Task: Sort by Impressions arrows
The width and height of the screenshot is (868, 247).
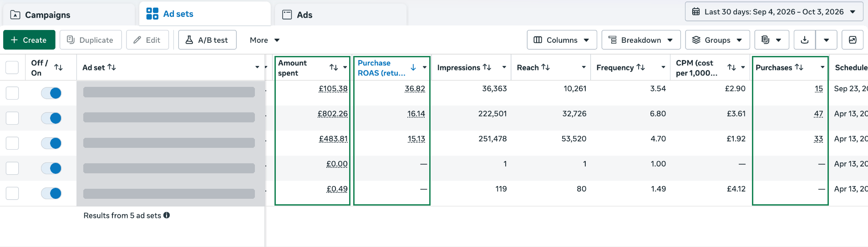Action: [x=487, y=67]
